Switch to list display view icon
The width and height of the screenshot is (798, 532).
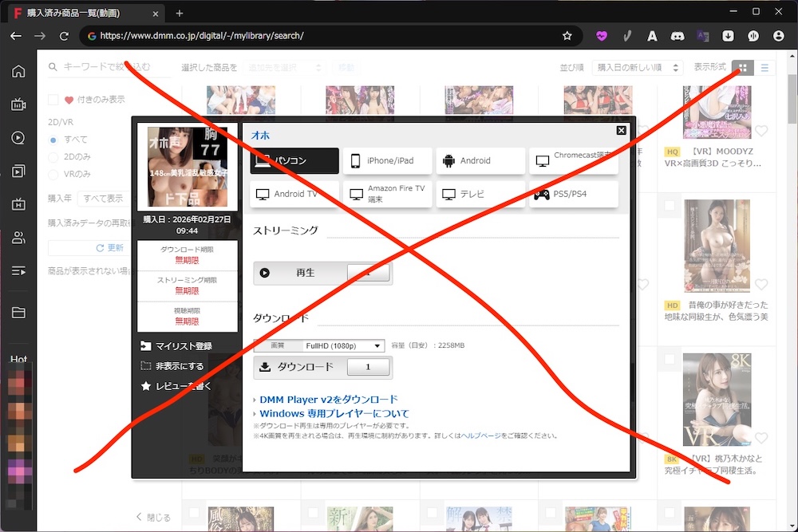coord(764,69)
